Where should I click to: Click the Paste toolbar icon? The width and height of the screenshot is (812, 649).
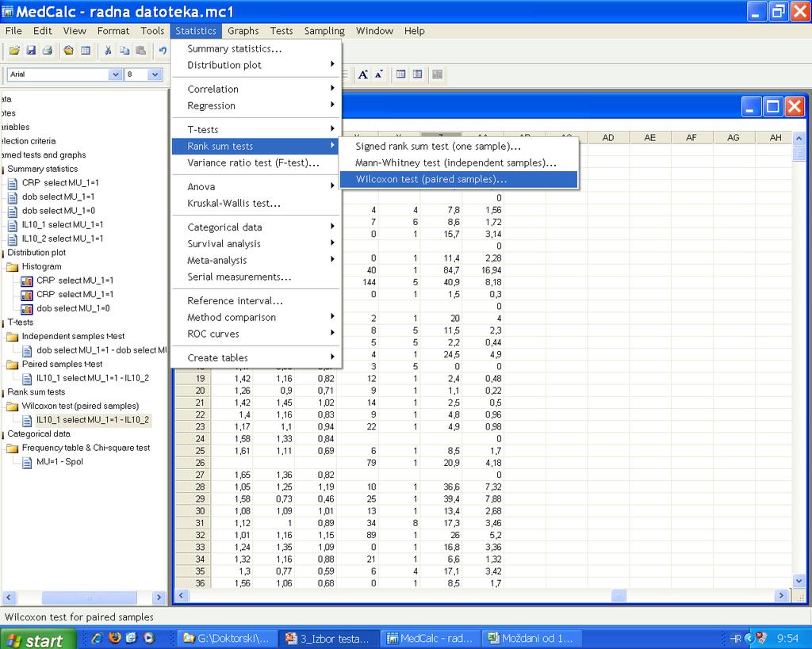pos(140,50)
